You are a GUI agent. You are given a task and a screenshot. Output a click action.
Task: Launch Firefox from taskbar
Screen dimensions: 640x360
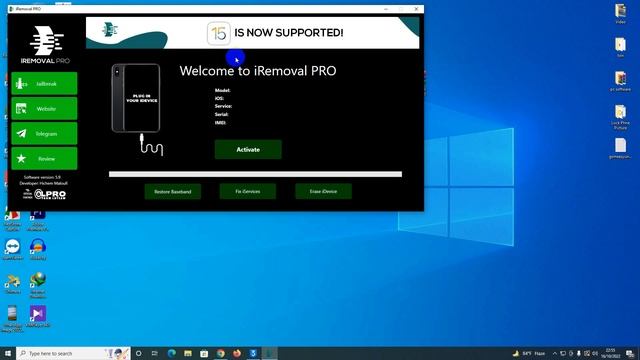[x=237, y=353]
